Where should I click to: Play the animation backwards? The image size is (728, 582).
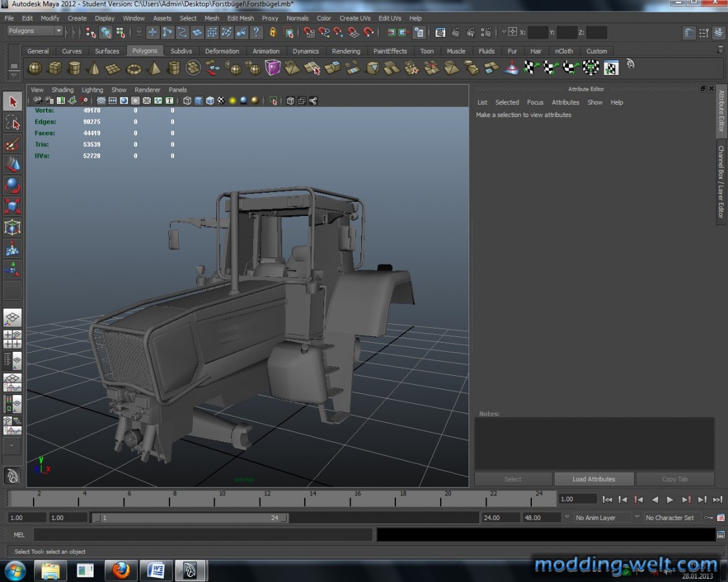(655, 499)
